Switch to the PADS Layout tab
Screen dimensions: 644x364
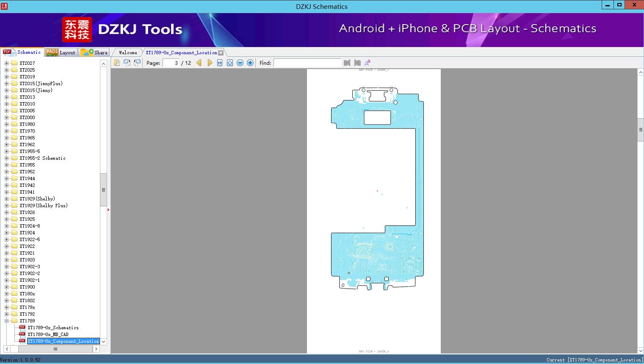[61, 53]
